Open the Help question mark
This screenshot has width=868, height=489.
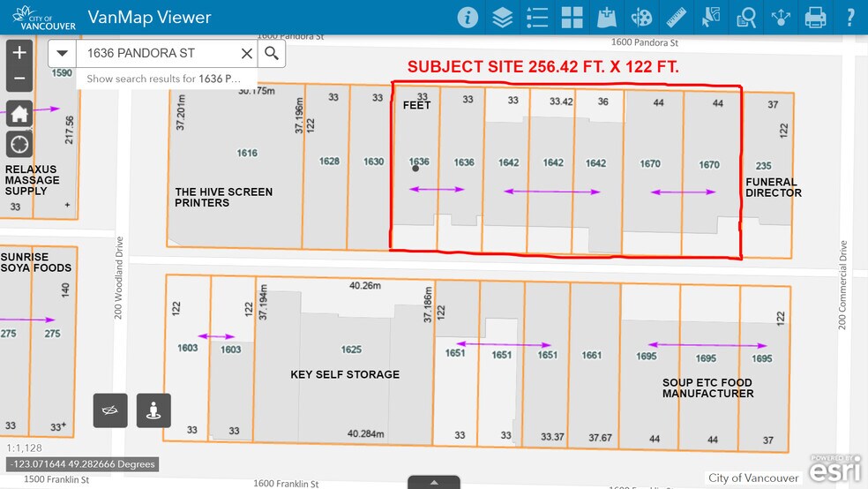(850, 17)
